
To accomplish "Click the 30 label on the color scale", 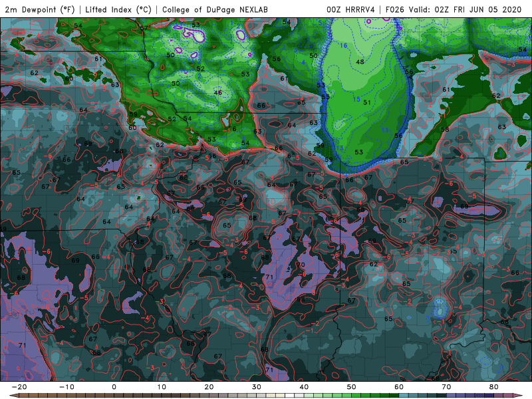I will tap(257, 387).
